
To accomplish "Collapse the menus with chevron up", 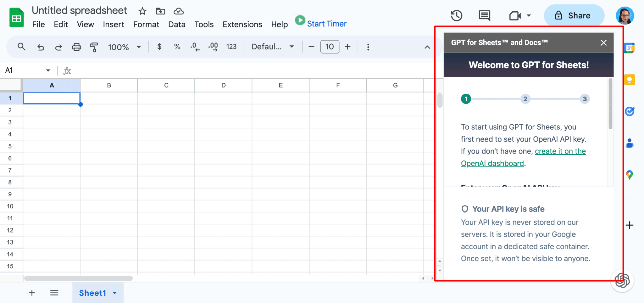I will 427,47.
